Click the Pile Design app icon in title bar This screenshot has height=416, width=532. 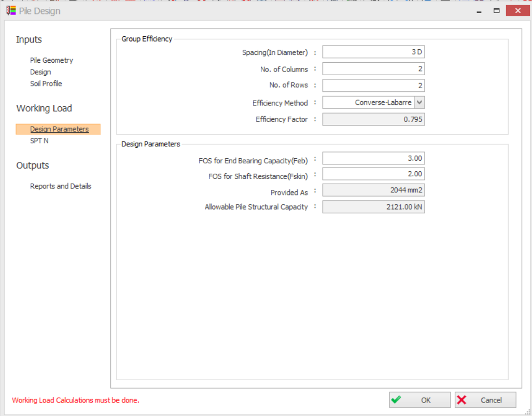point(11,11)
